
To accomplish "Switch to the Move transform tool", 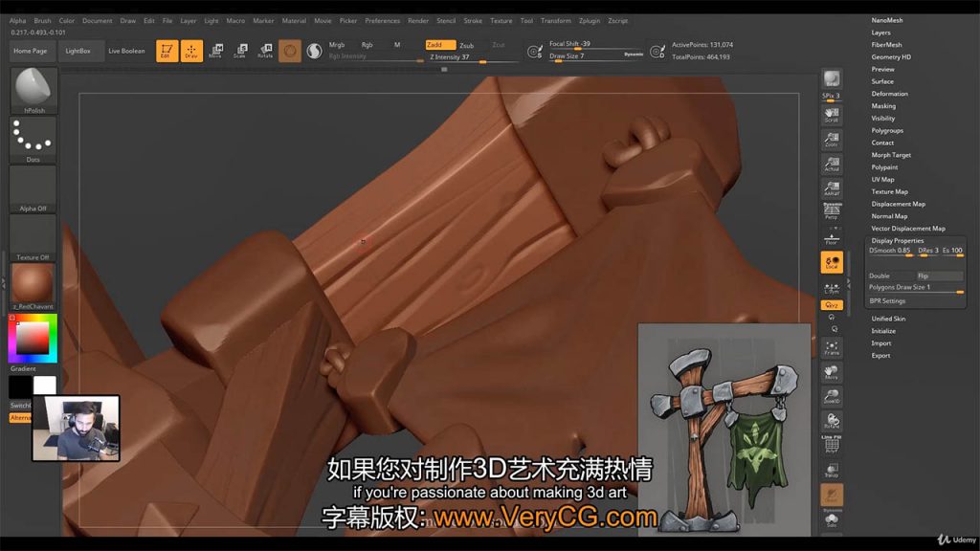I will click(x=215, y=51).
